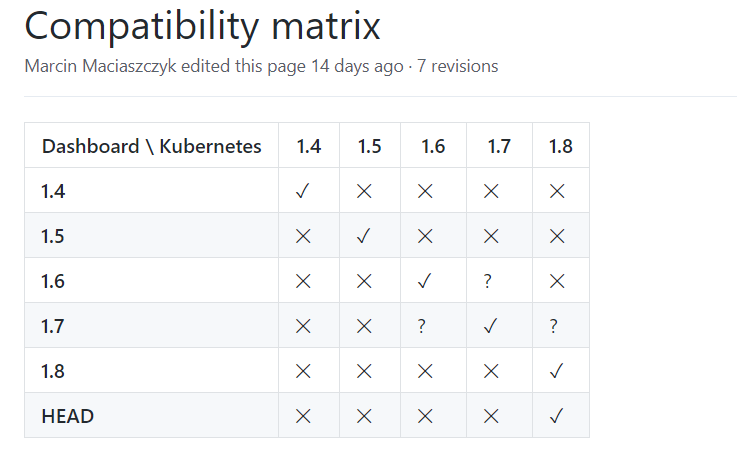Click the author name Marcin Maciaszczyk
Image resolution: width=737 pixels, height=460 pixels.
[101, 66]
